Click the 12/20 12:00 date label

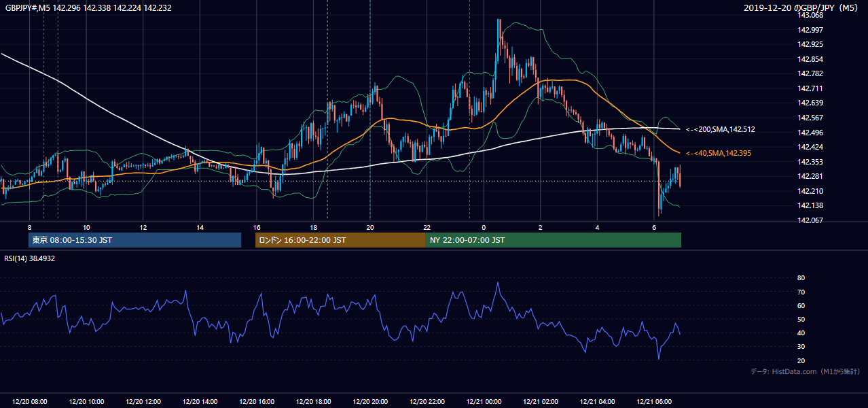(143, 402)
